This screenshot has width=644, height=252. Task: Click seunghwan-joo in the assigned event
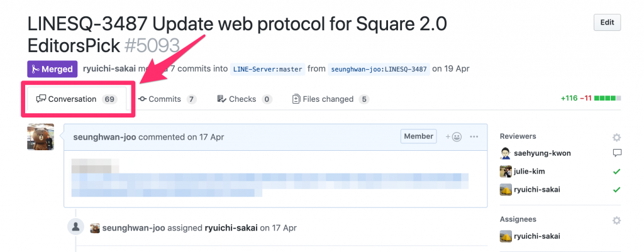pyautogui.click(x=133, y=227)
